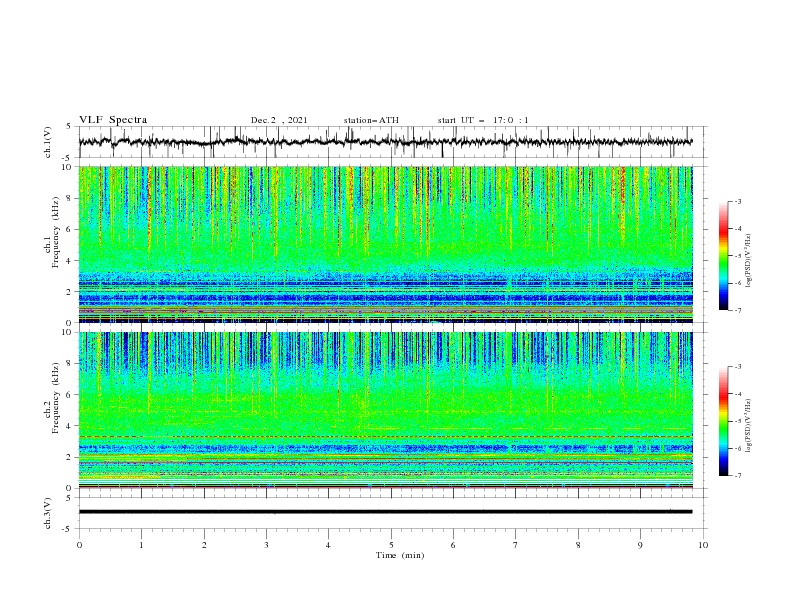Click the "ch.3(V)" axis label

(48, 513)
